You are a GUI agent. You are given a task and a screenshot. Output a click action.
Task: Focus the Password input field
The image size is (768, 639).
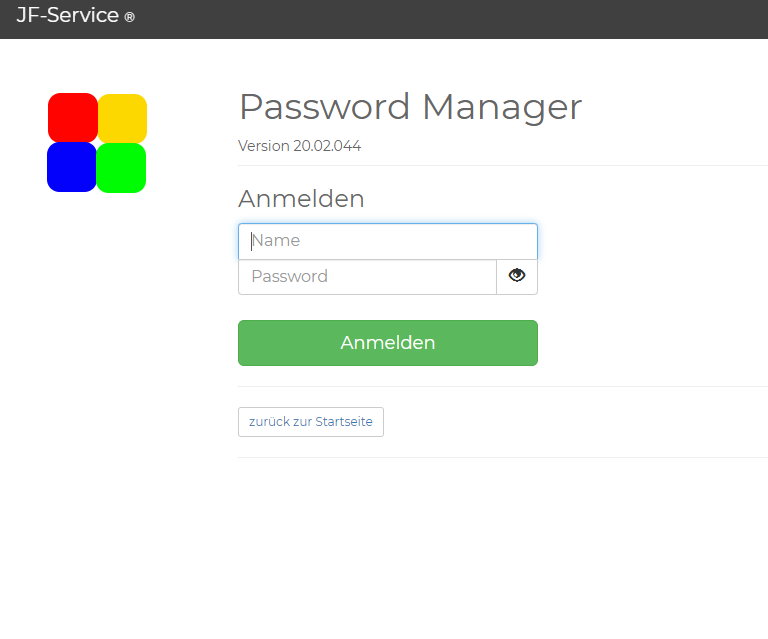367,277
